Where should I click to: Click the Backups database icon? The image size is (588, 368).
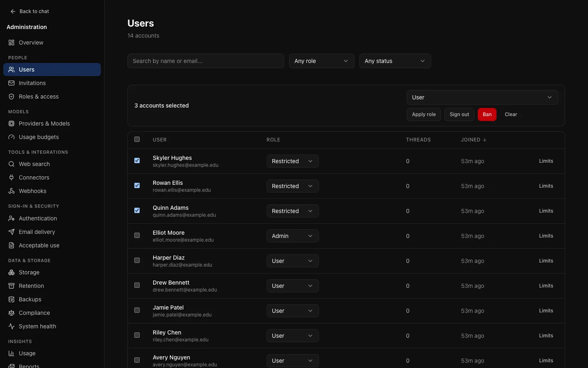[11, 299]
